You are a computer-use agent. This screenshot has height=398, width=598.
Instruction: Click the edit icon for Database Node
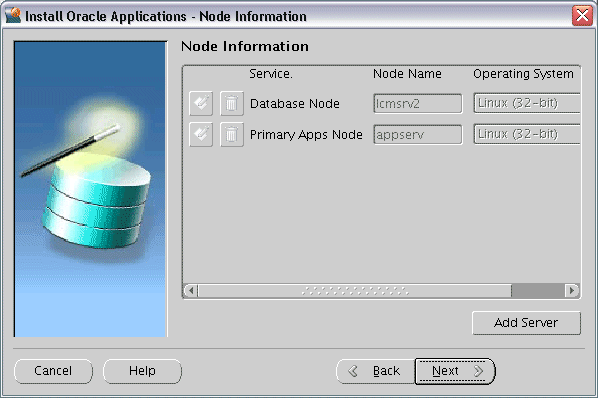pyautogui.click(x=201, y=103)
